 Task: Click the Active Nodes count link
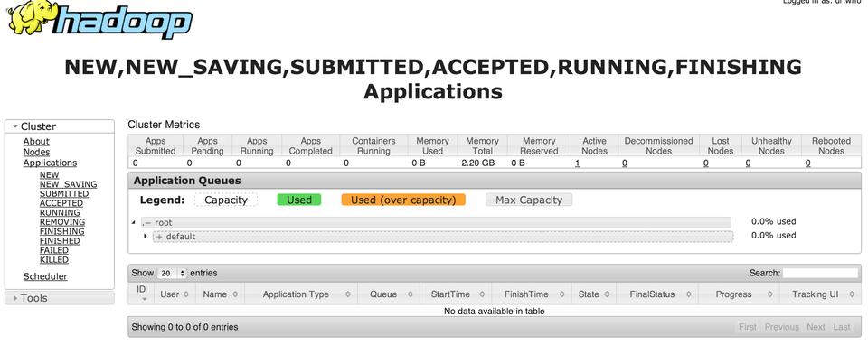578,163
